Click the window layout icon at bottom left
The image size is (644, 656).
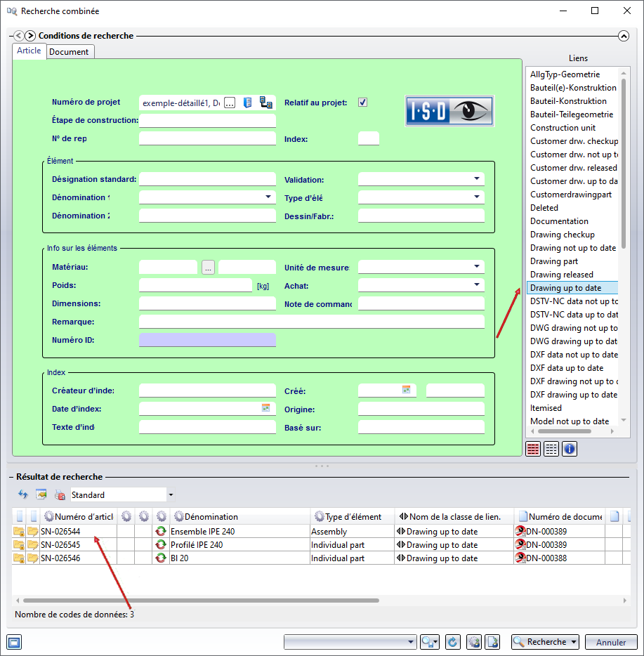pos(14,642)
